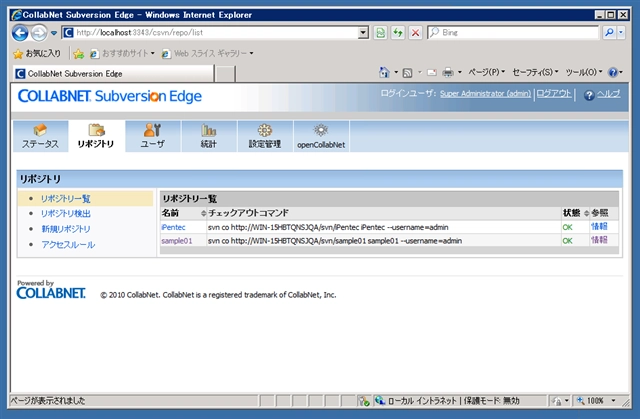Click the Super Administrator (admin) link

coord(485,93)
